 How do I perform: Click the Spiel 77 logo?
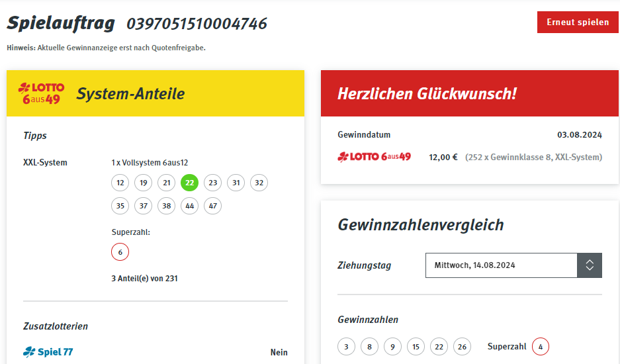(48, 351)
